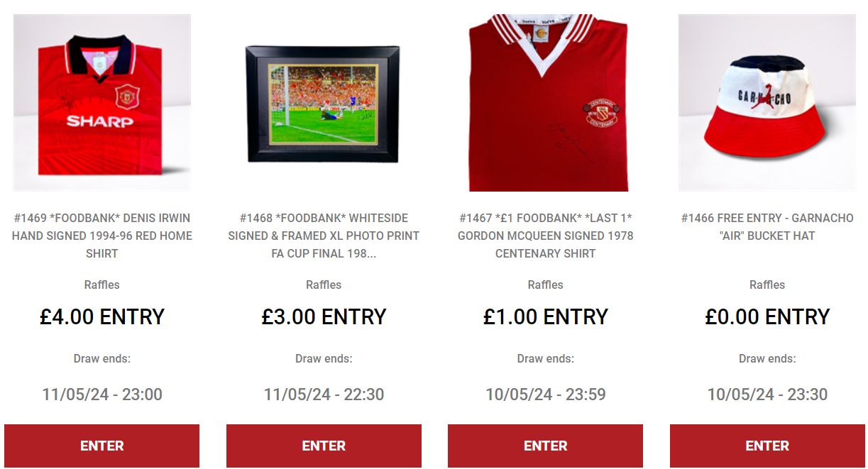Open the framed Whiteside photo print image

(324, 103)
